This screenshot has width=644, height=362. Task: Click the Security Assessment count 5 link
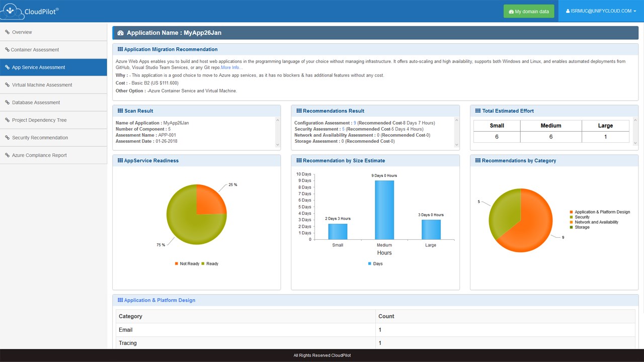pyautogui.click(x=343, y=129)
